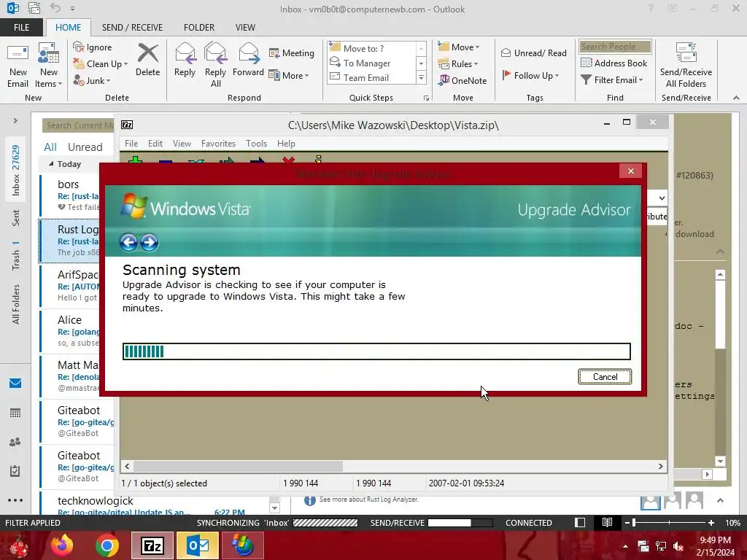
Task: Click the 7-Zip taskbar button
Action: coord(152,545)
